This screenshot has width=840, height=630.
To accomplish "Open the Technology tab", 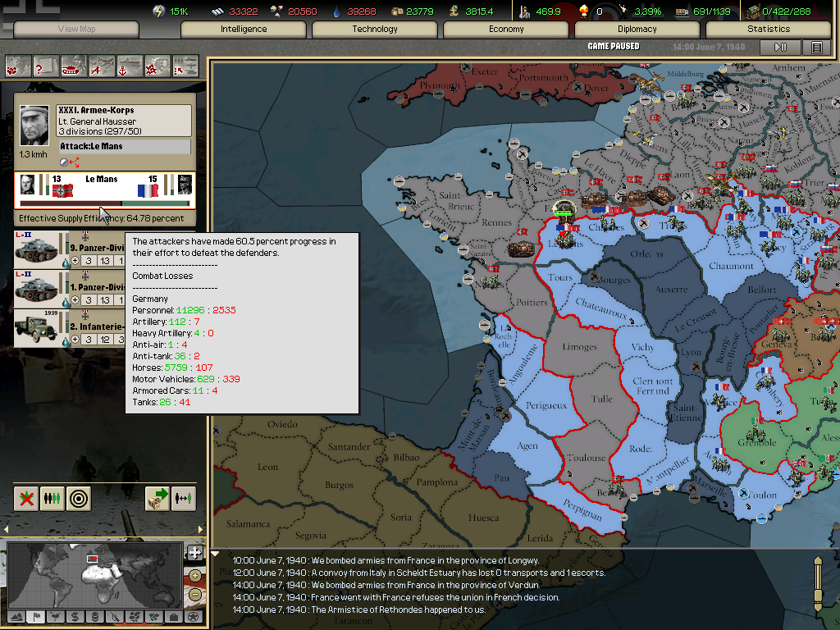I will pos(375,29).
